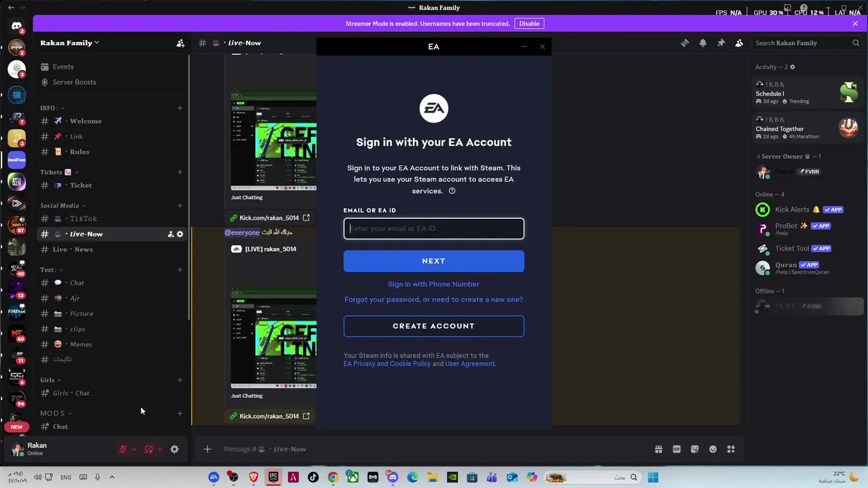The width and height of the screenshot is (868, 488).
Task: Open Chained Together activity card
Action: click(x=807, y=127)
